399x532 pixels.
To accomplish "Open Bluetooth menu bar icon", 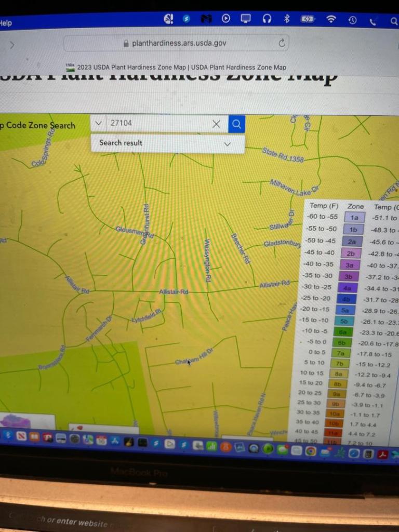I will 286,19.
